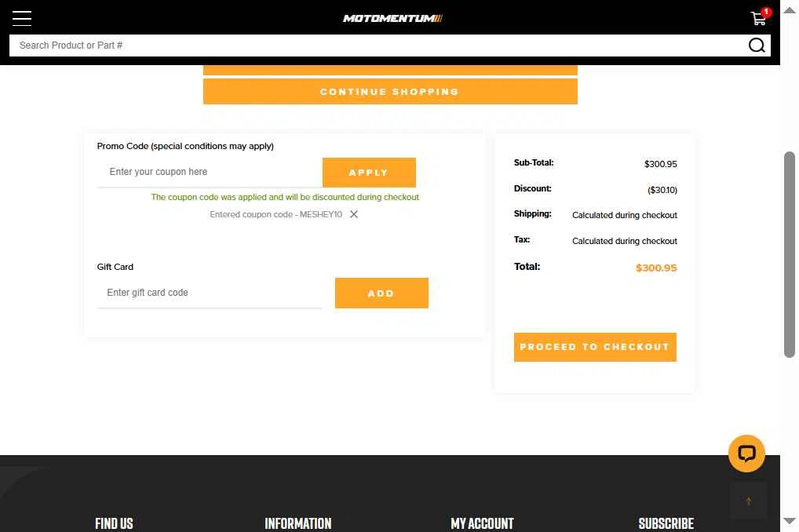Click the scrollbar up arrow
The height and width of the screenshot is (532, 799).
790,10
